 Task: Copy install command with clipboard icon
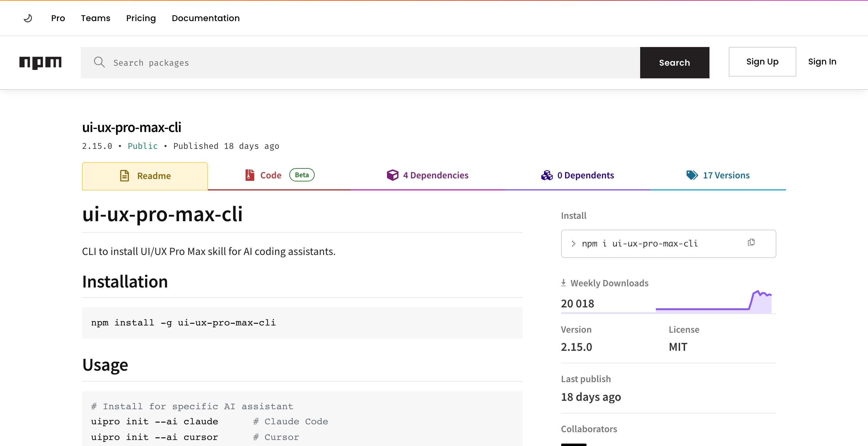[x=751, y=243]
